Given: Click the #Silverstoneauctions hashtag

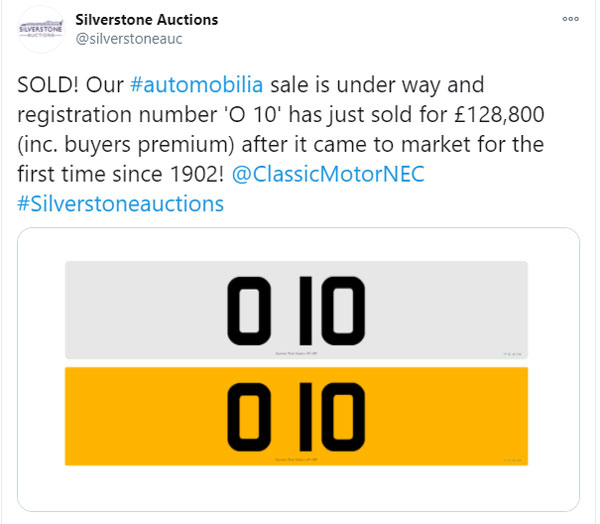Looking at the screenshot, I should click(120, 203).
